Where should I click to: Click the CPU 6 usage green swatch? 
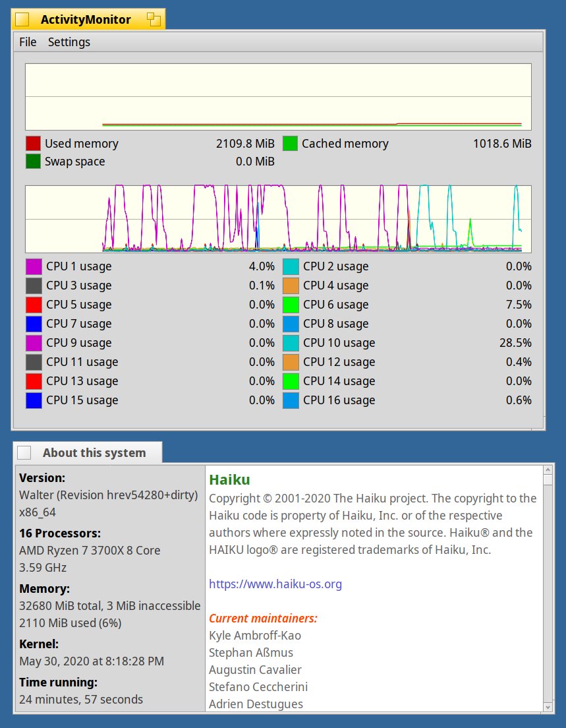(291, 305)
